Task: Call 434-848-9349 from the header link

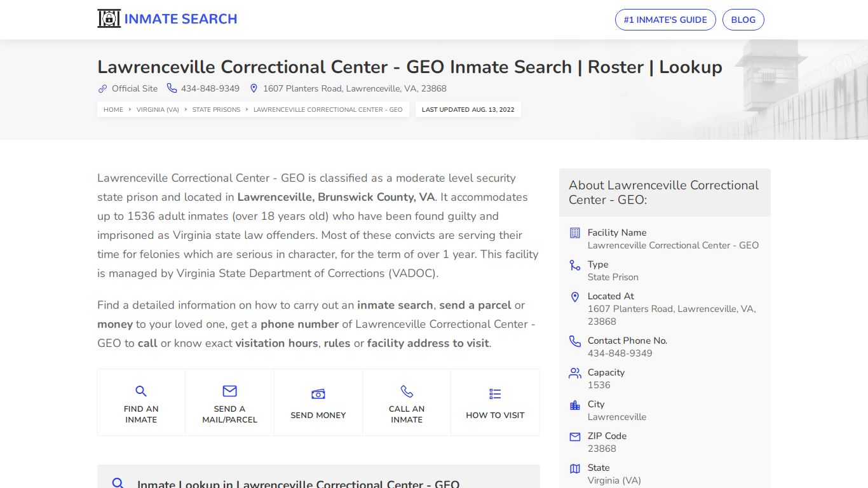Action: pos(210,88)
